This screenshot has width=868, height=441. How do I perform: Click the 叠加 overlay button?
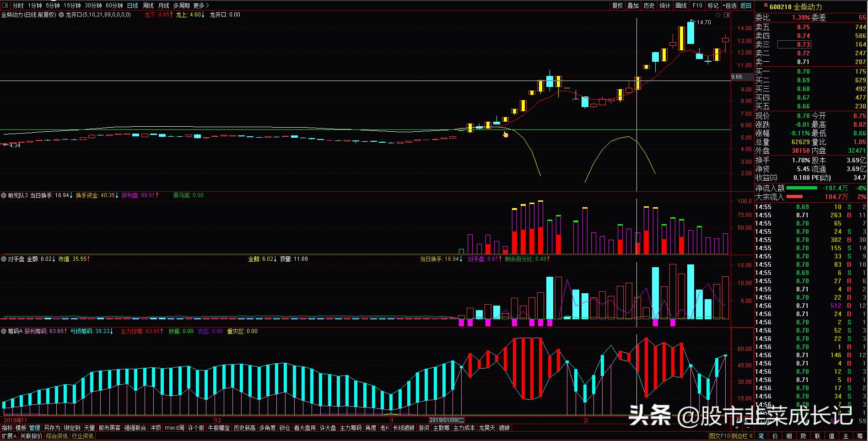pyautogui.click(x=633, y=5)
